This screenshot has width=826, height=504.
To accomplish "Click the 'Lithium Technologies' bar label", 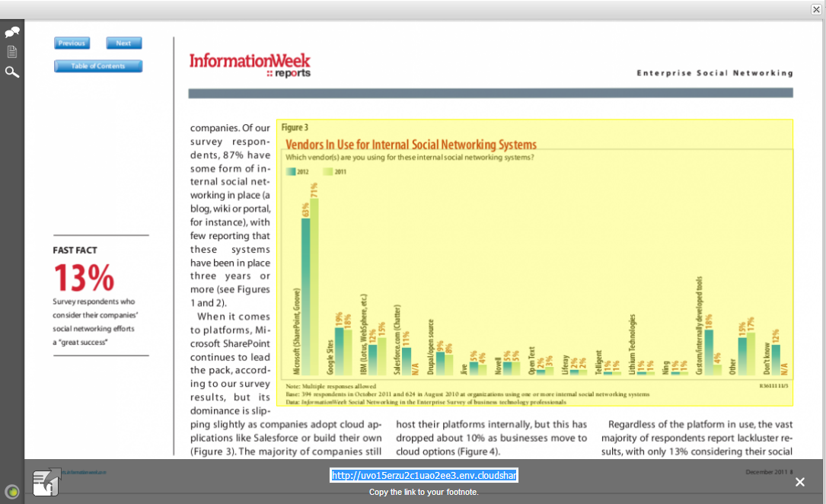I will (x=632, y=344).
